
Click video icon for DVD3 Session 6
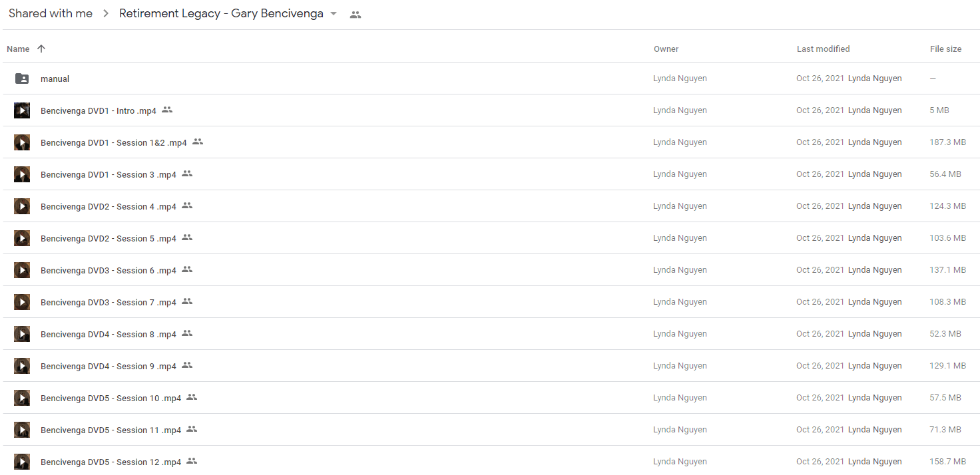[x=22, y=270]
